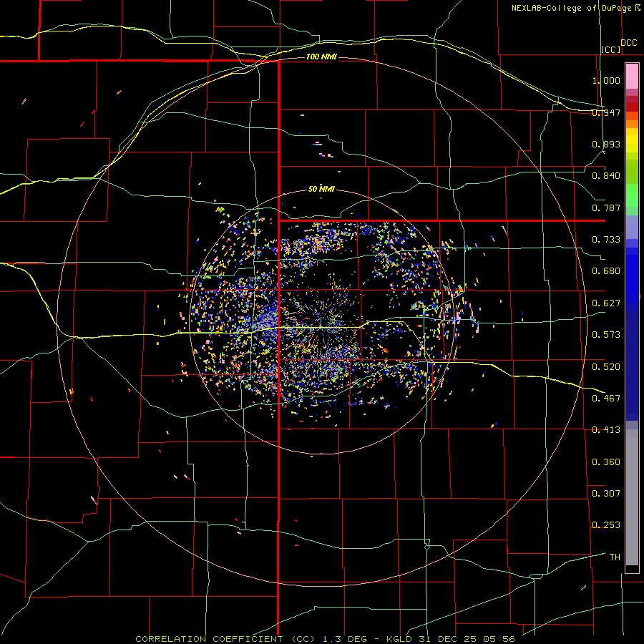Image resolution: width=644 pixels, height=644 pixels.
Task: Click the 1.3 DEG elevation text
Action: pos(345,639)
